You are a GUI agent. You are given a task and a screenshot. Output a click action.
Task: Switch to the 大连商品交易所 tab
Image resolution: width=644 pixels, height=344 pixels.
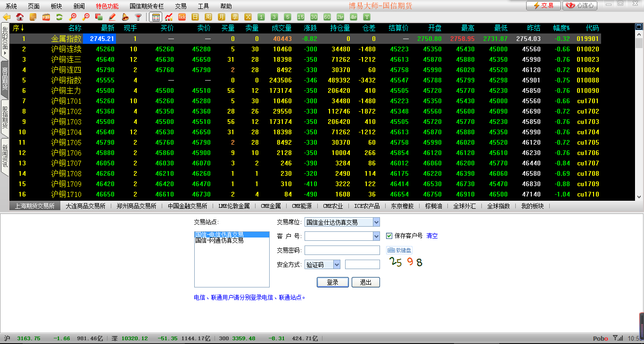point(85,206)
